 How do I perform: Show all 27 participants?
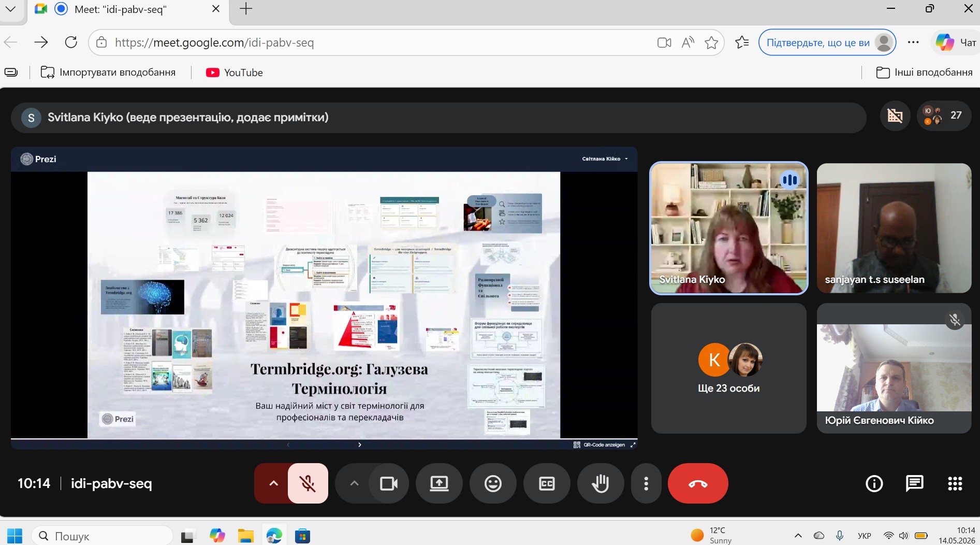[x=944, y=116]
